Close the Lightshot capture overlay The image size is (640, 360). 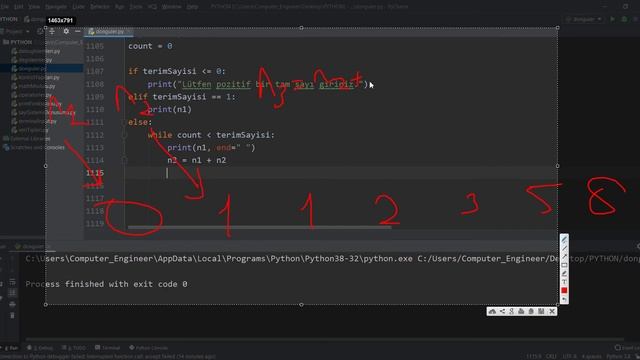coord(552,311)
